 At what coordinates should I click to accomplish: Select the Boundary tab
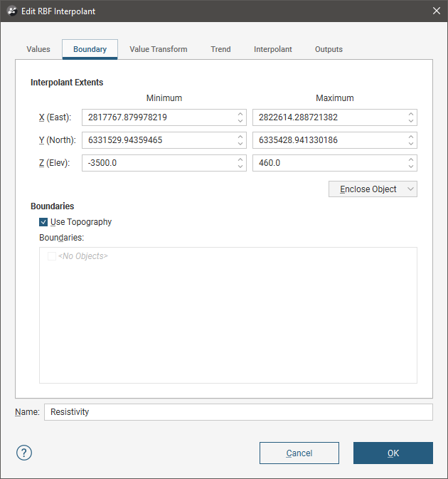90,50
